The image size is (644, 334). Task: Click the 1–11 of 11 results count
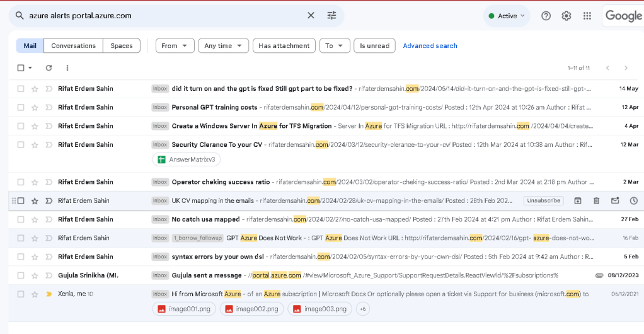578,68
